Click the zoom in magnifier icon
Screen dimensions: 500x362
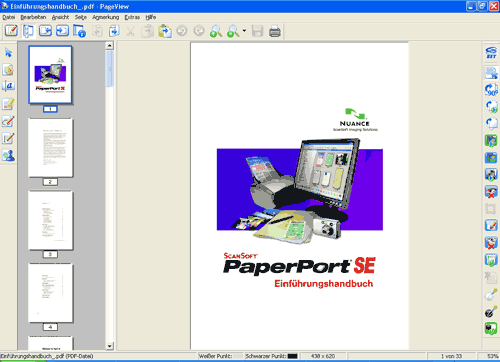coord(216,31)
